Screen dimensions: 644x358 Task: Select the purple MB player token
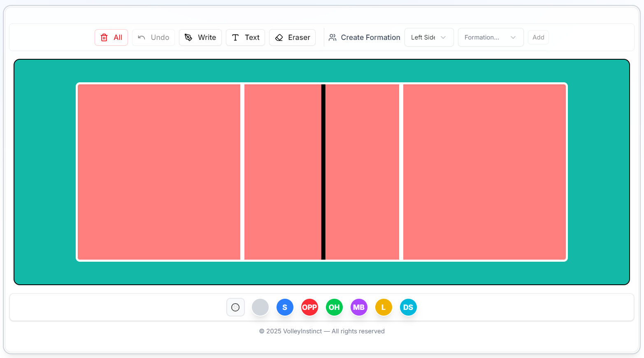359,307
